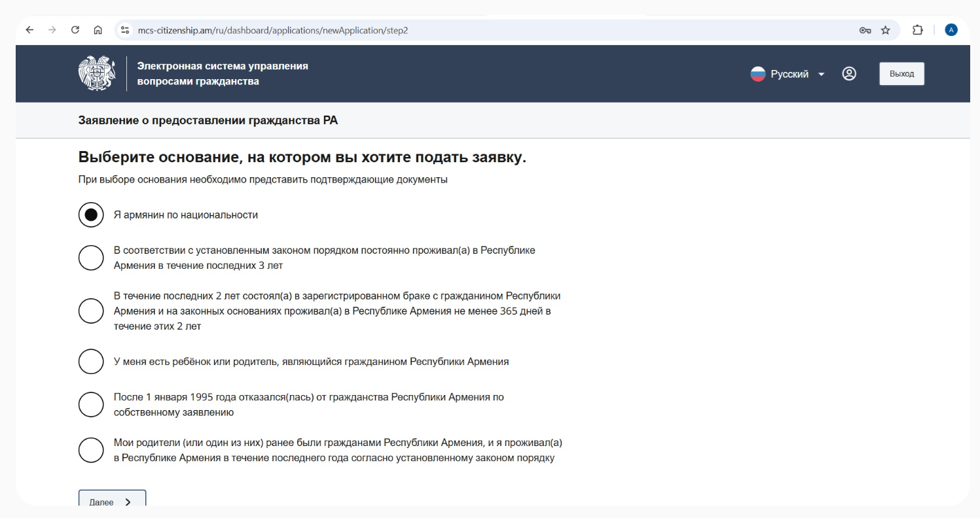Click the Armenian coat of arms logo
The height and width of the screenshot is (518, 980).
[98, 73]
